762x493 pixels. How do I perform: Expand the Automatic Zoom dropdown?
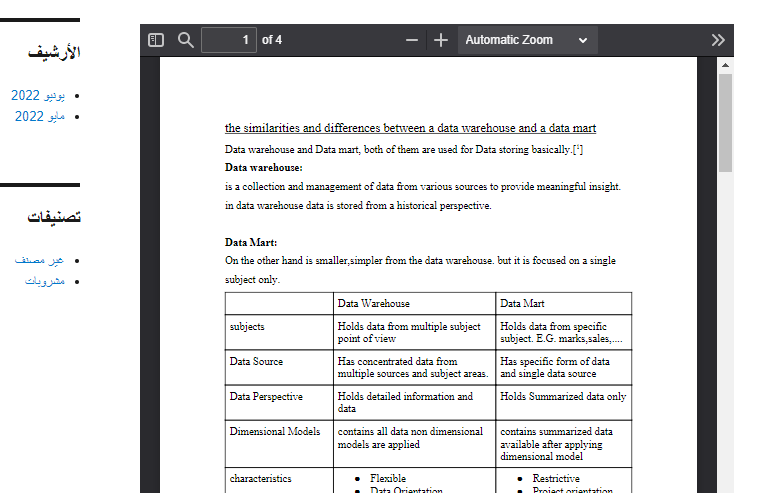pos(527,40)
